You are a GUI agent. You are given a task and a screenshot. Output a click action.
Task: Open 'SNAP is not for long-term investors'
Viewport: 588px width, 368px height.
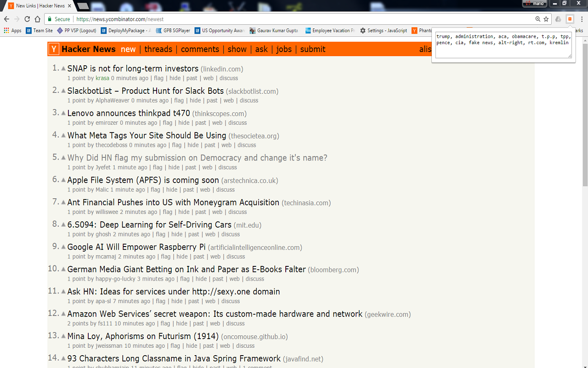(133, 69)
